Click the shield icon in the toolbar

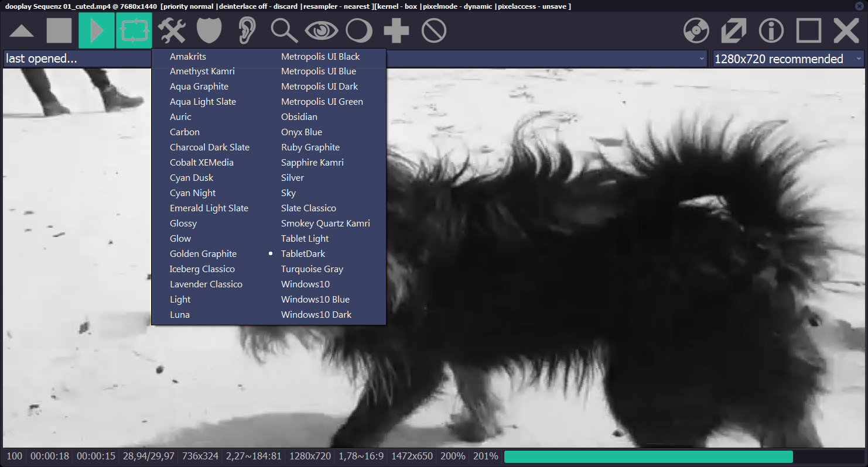[x=209, y=30]
